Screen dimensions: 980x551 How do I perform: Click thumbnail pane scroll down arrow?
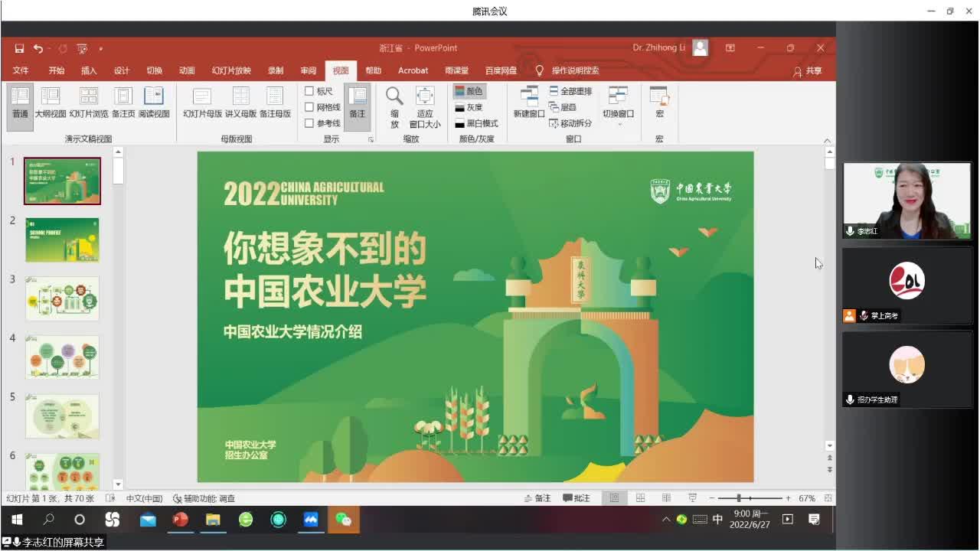click(118, 484)
